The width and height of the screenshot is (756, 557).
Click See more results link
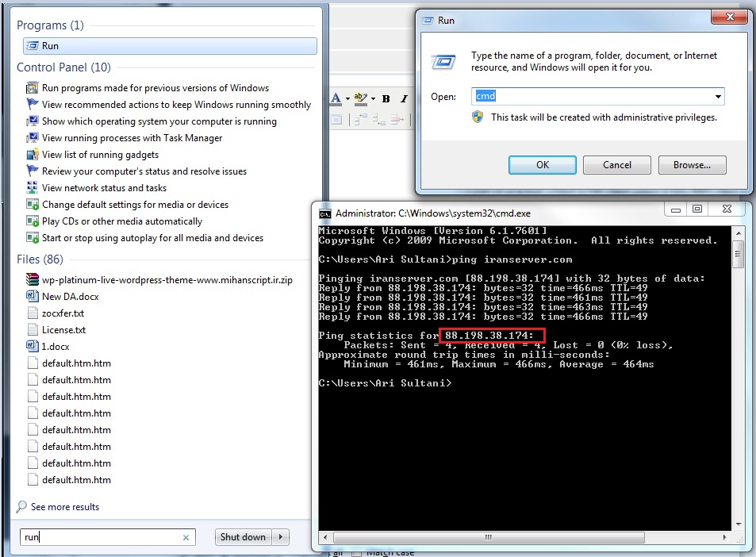[x=65, y=507]
